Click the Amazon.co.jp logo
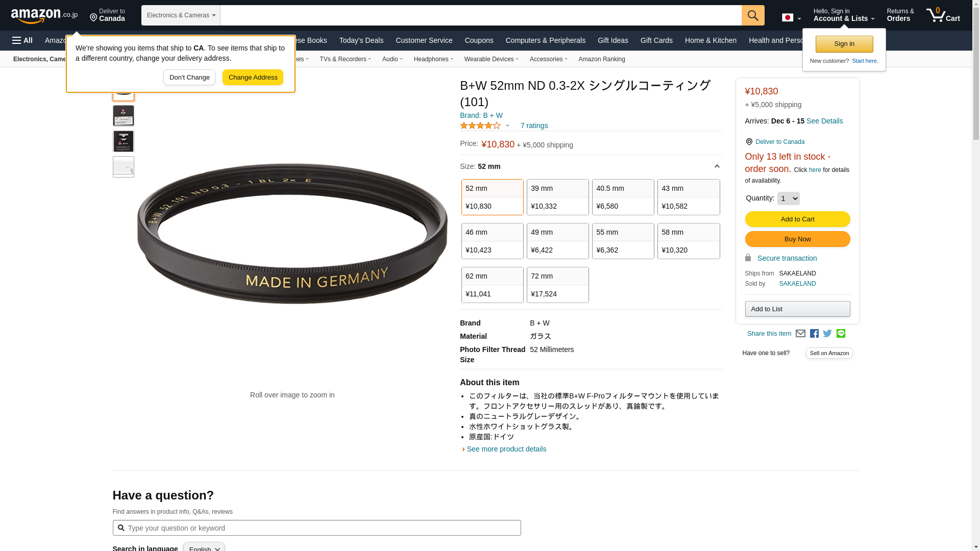980x551 pixels. (x=44, y=16)
